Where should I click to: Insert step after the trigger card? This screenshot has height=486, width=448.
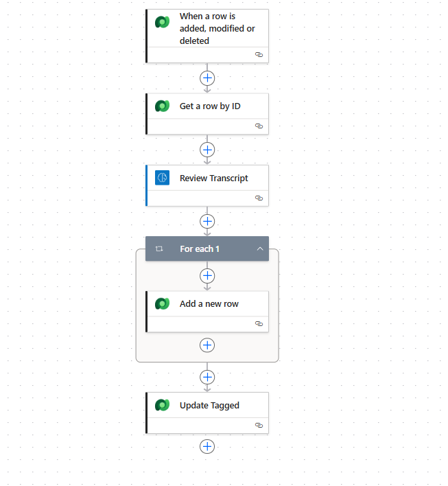point(207,78)
